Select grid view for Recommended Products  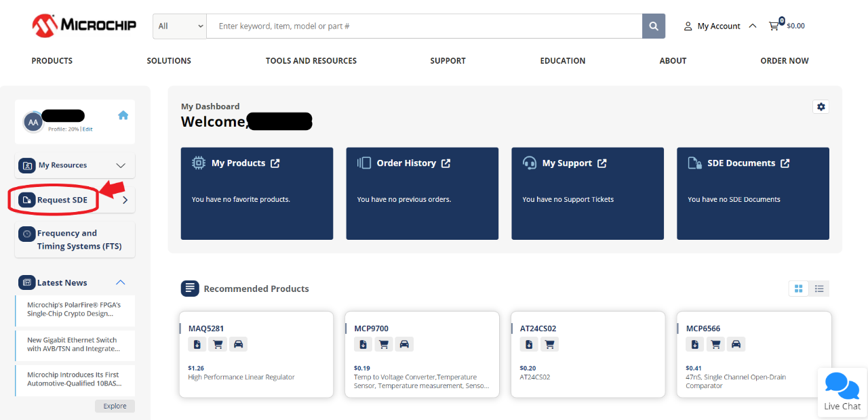click(798, 288)
